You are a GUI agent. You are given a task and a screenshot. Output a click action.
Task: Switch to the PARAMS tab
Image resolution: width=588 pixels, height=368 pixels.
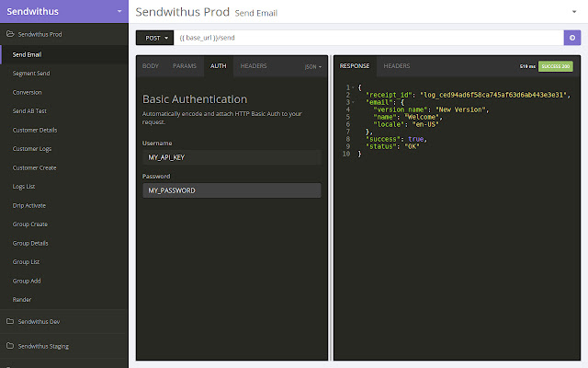coord(184,66)
